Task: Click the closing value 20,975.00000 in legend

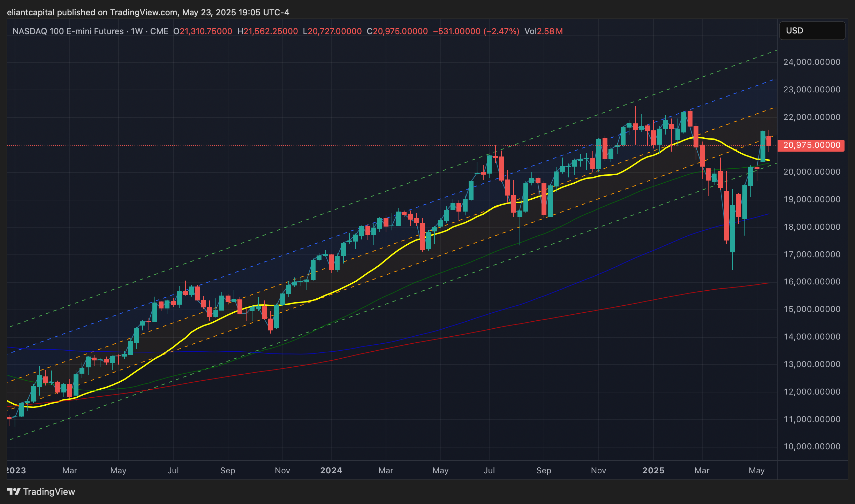Action: click(400, 31)
